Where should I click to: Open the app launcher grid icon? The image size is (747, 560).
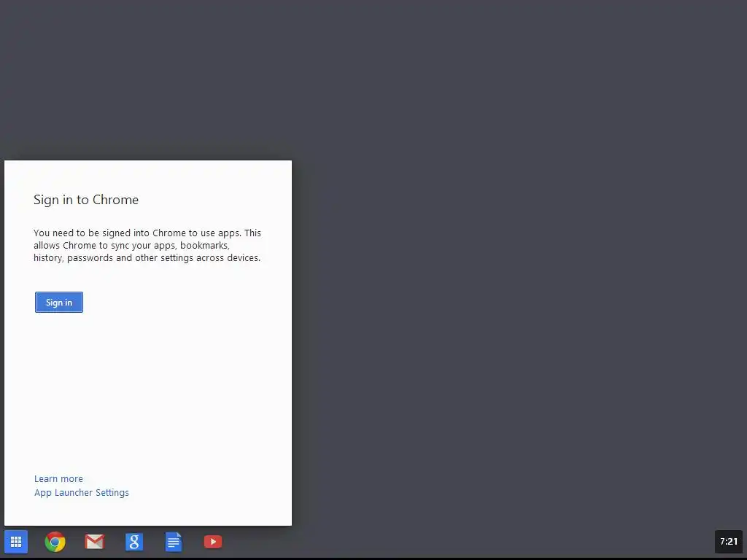(x=16, y=542)
